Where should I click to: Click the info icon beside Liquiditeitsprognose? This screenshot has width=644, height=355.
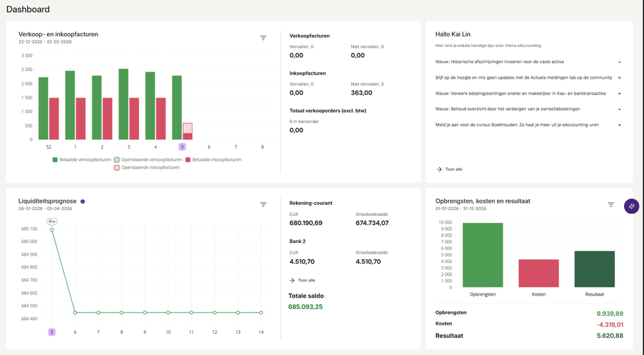click(x=83, y=202)
